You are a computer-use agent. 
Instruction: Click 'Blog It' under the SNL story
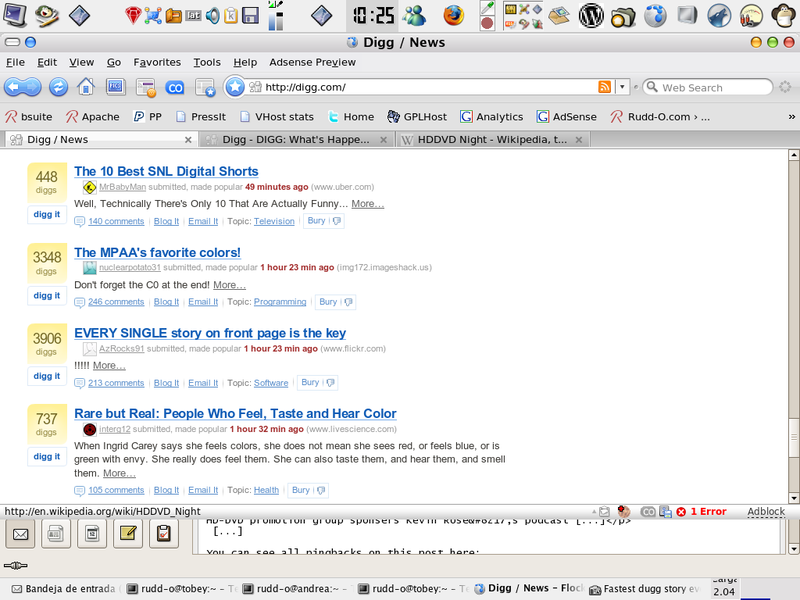tap(166, 221)
